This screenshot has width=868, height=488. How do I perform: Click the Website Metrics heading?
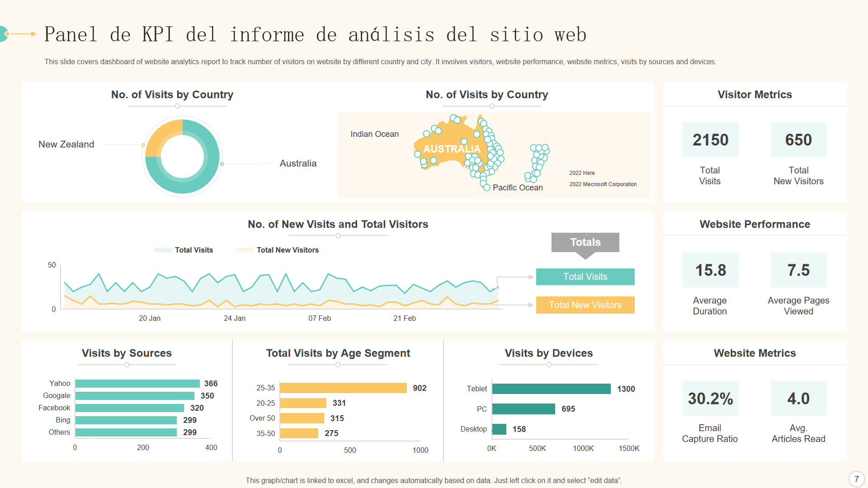(755, 353)
